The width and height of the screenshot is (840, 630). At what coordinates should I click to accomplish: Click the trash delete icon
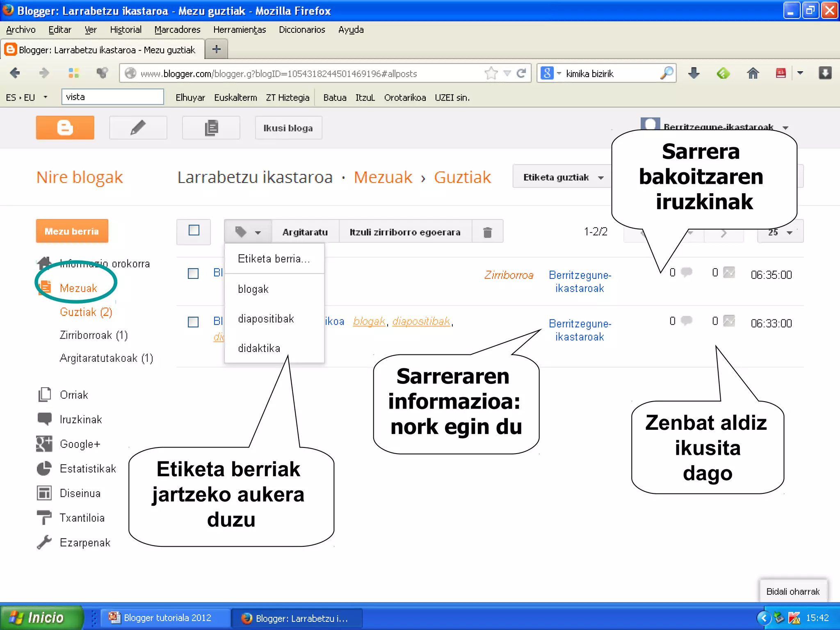(x=487, y=232)
